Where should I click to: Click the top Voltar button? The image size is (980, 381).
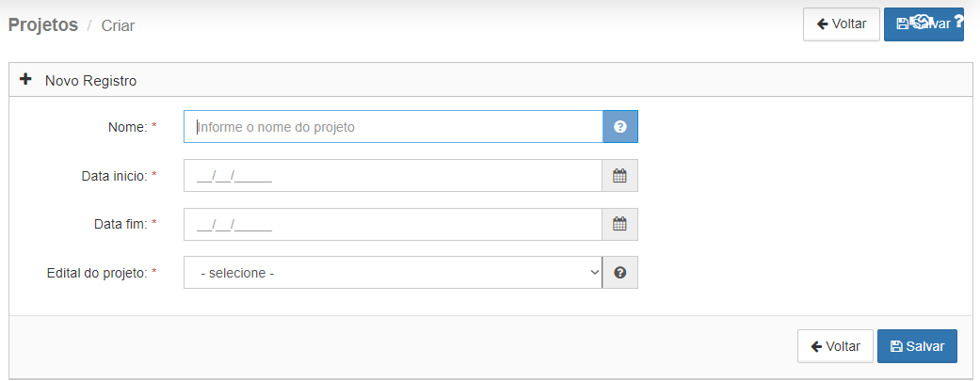click(842, 24)
